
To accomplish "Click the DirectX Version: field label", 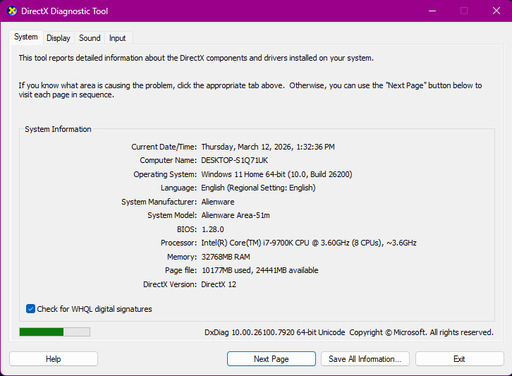I will click(170, 284).
